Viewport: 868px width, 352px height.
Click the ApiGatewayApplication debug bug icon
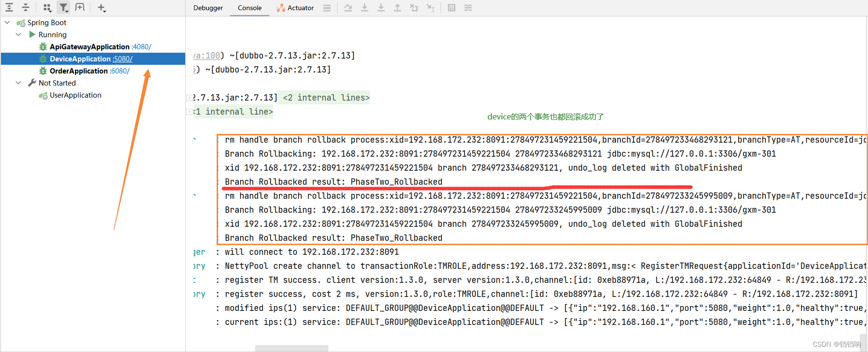43,46
